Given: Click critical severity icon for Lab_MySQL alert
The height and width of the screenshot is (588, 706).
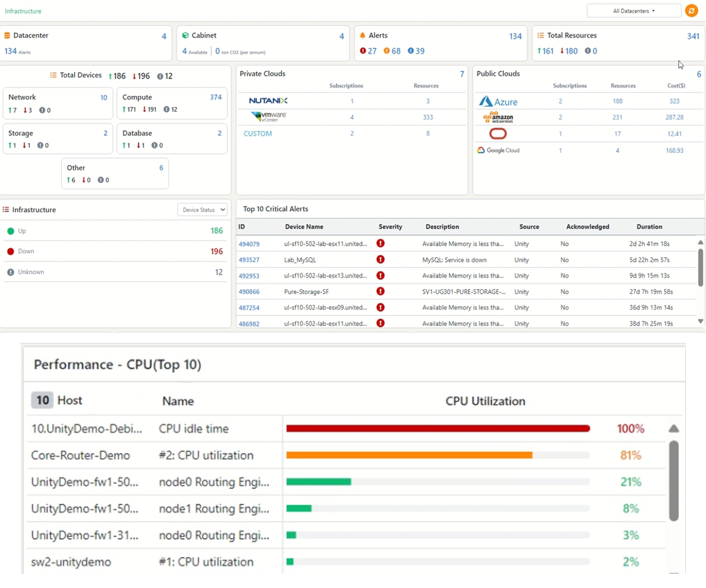Looking at the screenshot, I should coord(380,259).
